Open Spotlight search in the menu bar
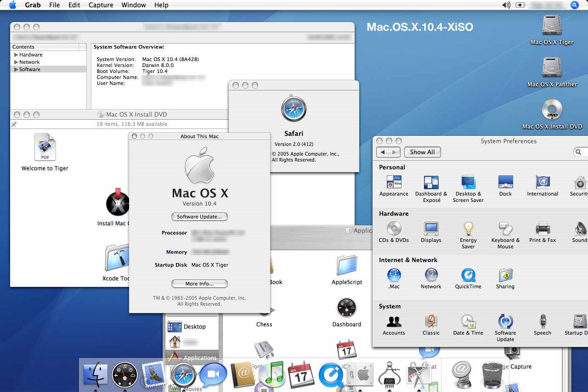The image size is (588, 392). [x=575, y=5]
